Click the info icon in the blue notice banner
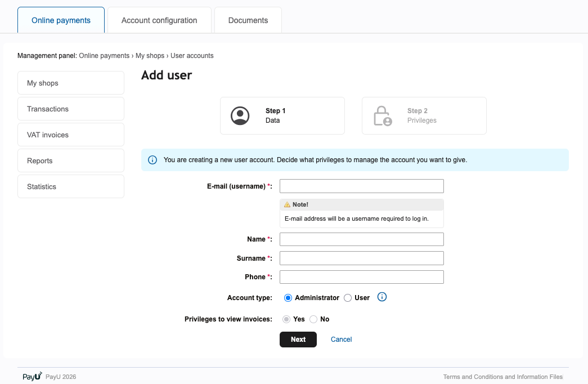The width and height of the screenshot is (588, 384). pyautogui.click(x=152, y=160)
